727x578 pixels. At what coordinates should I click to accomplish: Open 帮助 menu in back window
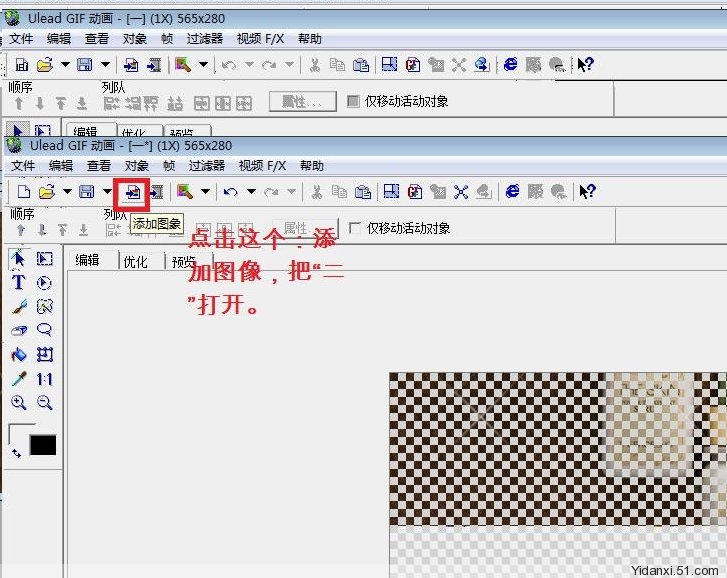(310, 39)
